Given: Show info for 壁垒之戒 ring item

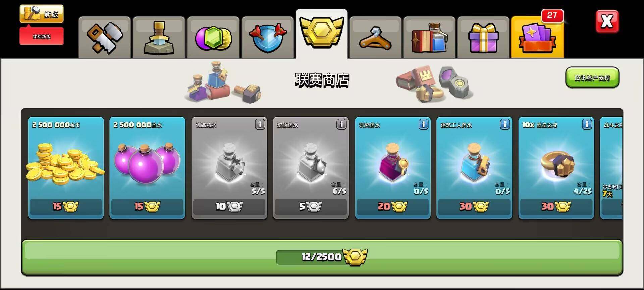Looking at the screenshot, I should click(x=587, y=125).
